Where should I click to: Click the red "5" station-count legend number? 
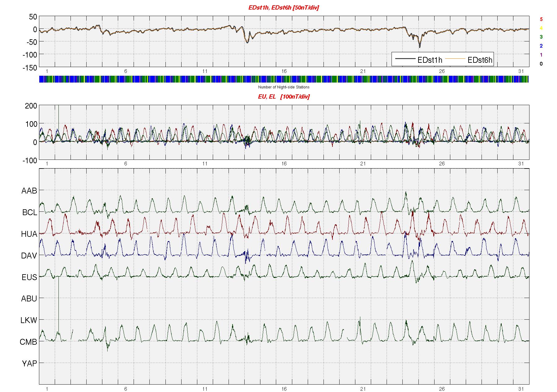[x=541, y=19]
